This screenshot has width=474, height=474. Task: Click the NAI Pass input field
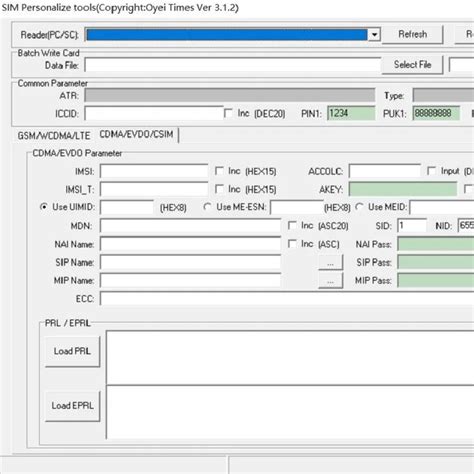[x=436, y=244]
